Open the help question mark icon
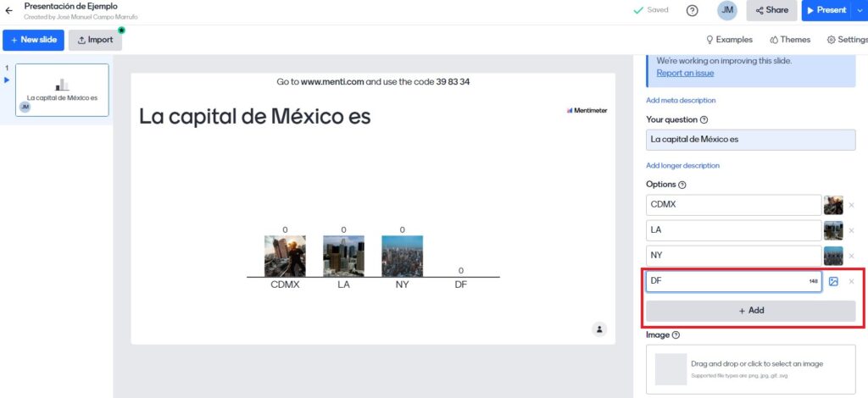The image size is (868, 398). (692, 10)
